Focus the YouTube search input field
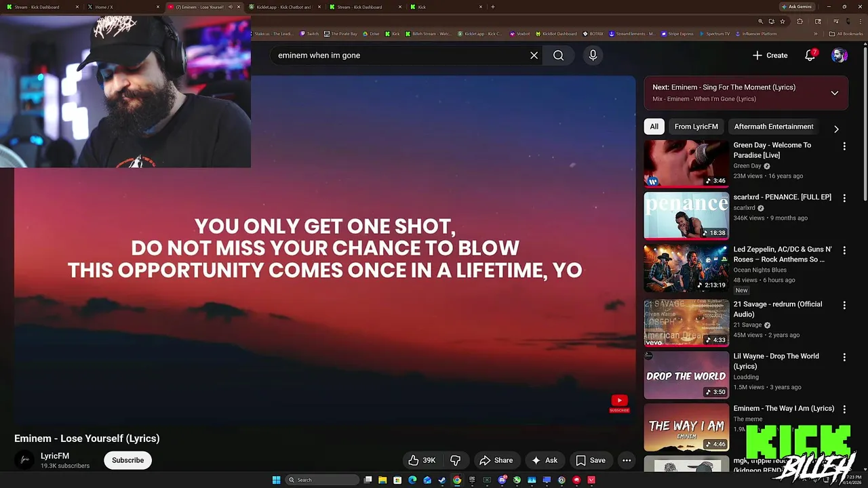Image resolution: width=868 pixels, height=488 pixels. tap(400, 56)
